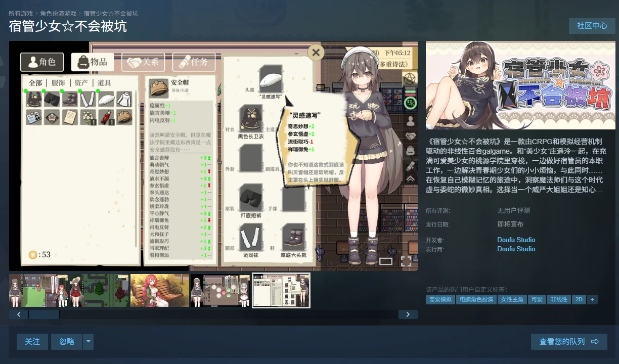The width and height of the screenshot is (619, 364).
Task: Open the 角色 character tab in game menu
Action: pyautogui.click(x=42, y=62)
